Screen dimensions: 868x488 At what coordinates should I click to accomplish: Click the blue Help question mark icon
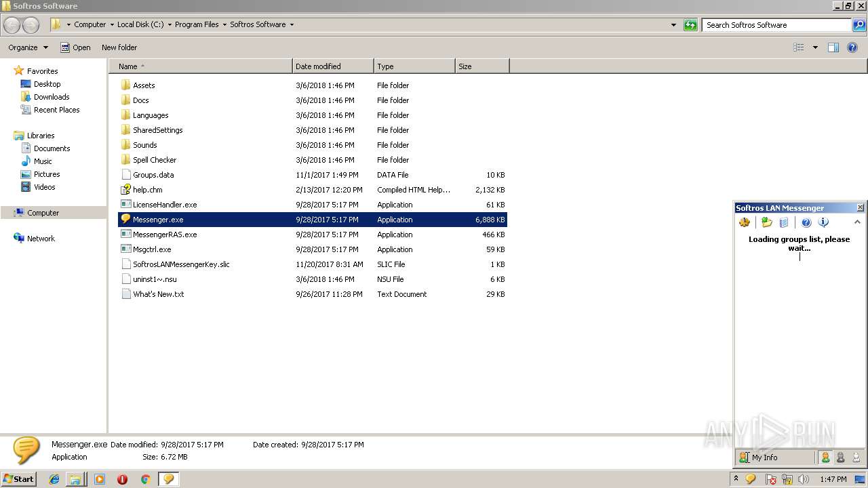click(x=806, y=222)
